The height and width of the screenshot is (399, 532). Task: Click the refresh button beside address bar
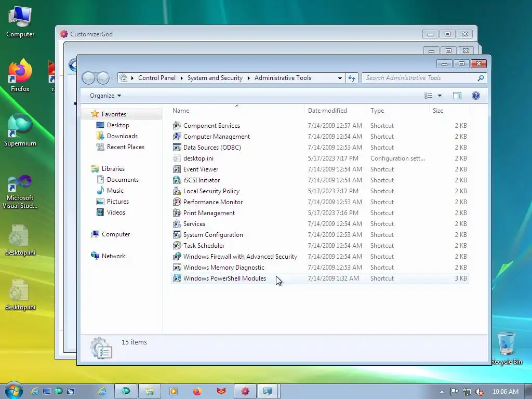(352, 78)
